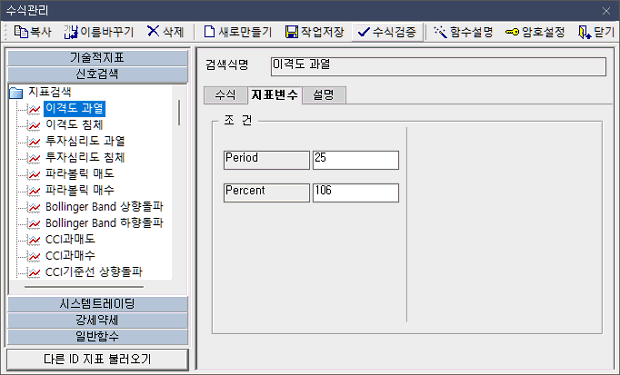Select the CCI과매수 tree item
This screenshot has height=375, width=620.
tap(70, 256)
